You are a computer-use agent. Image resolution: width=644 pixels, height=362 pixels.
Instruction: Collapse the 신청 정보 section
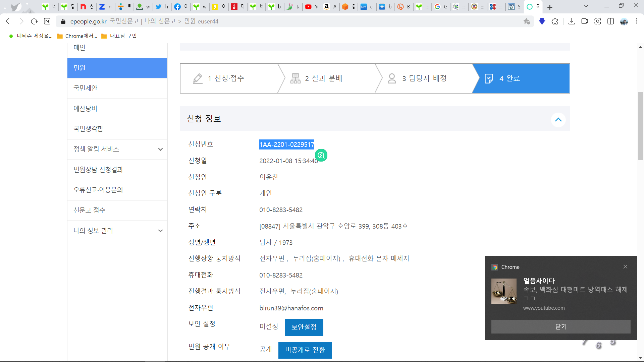pos(558,120)
